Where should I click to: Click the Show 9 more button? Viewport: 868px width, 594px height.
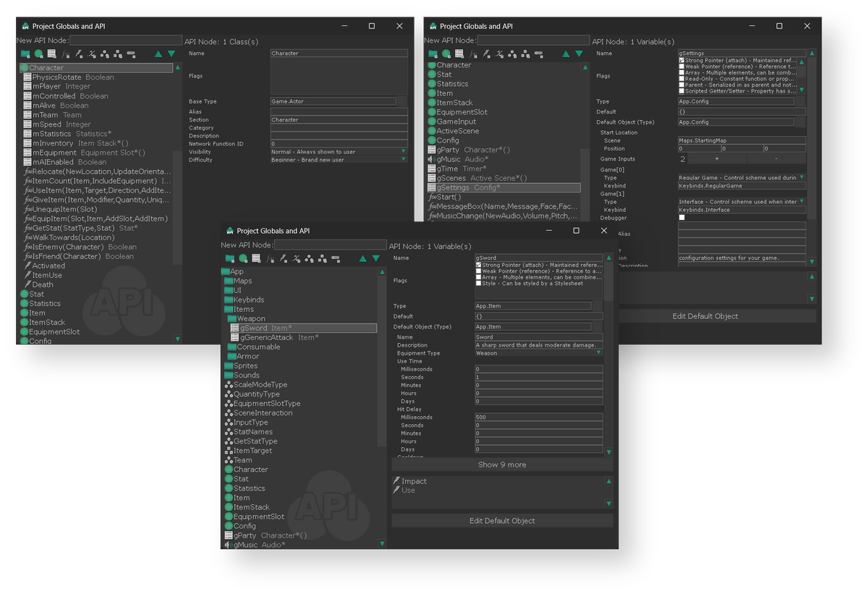point(502,464)
